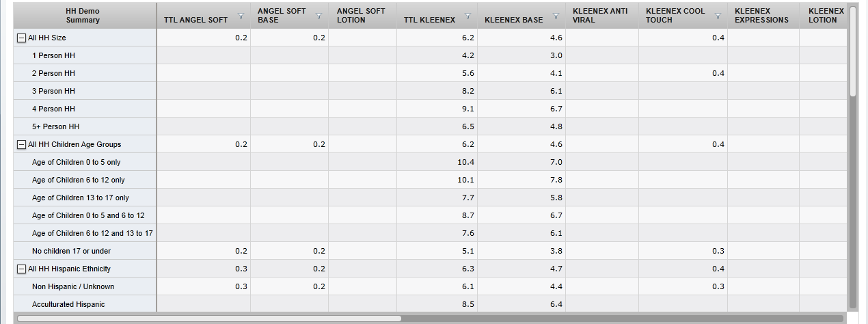Collapse All HH Children Age Groups section
Image resolution: width=868 pixels, height=324 pixels.
pos(21,144)
